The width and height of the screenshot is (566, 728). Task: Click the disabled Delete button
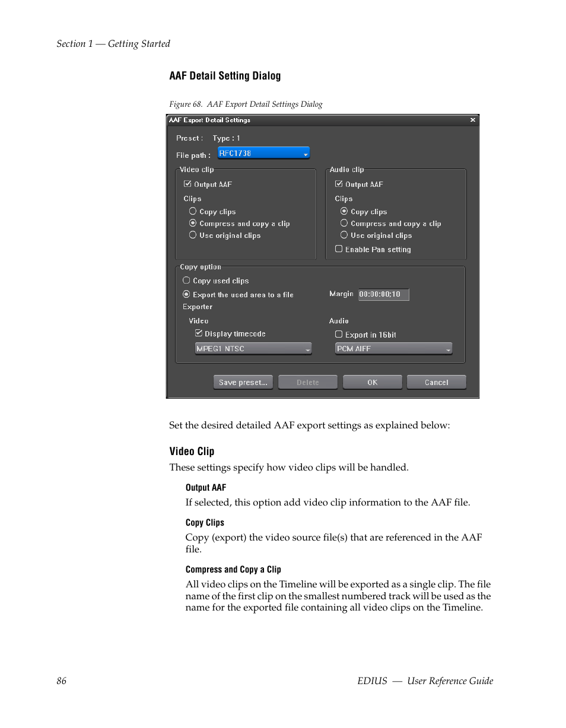(x=308, y=383)
